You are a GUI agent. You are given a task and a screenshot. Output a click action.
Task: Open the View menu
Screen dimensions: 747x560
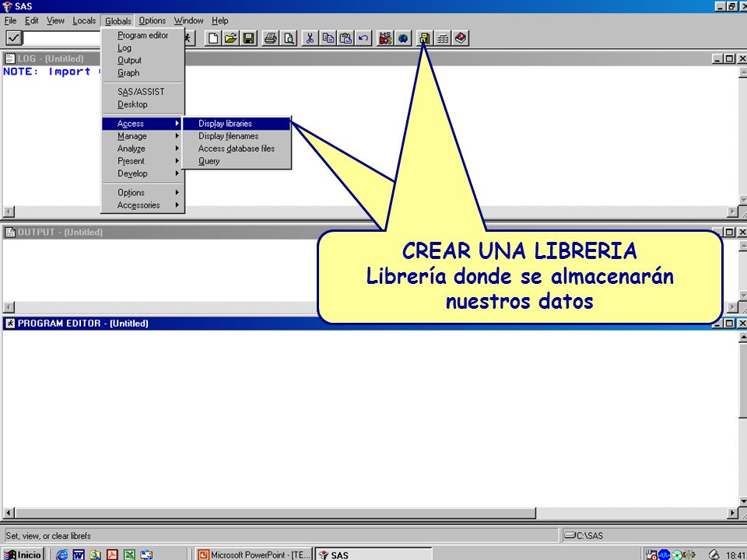pyautogui.click(x=55, y=20)
